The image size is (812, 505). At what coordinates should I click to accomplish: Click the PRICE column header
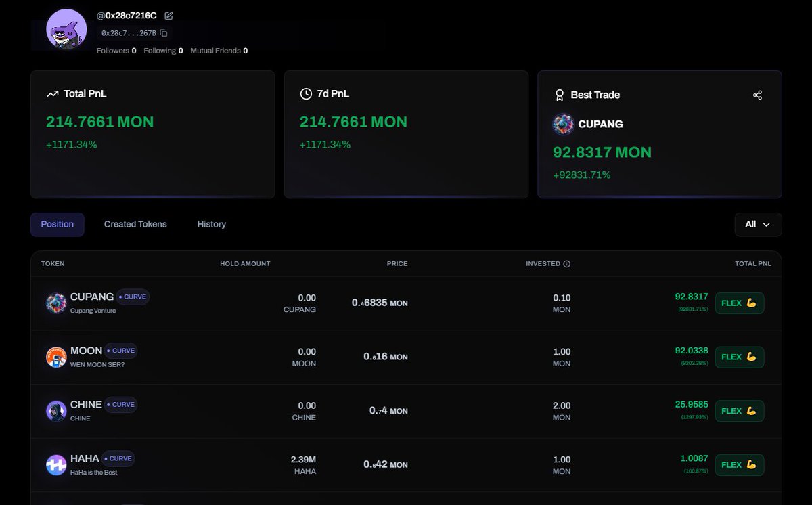tap(397, 264)
